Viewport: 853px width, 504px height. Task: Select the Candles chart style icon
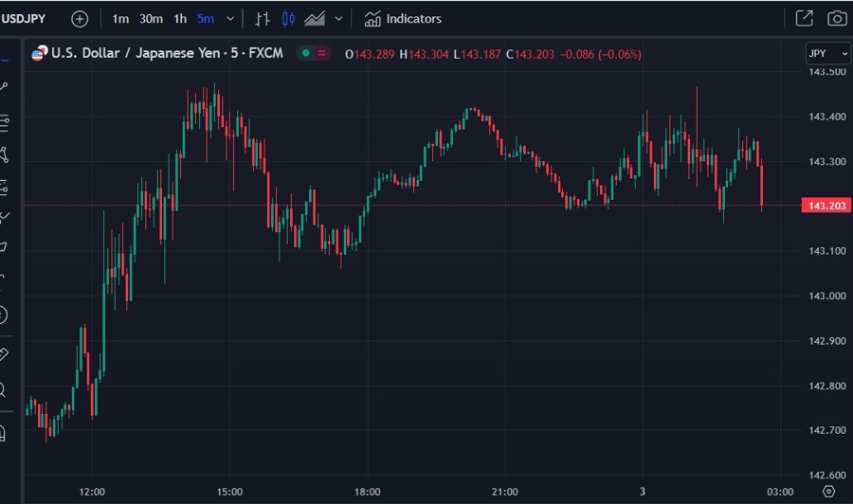[288, 19]
